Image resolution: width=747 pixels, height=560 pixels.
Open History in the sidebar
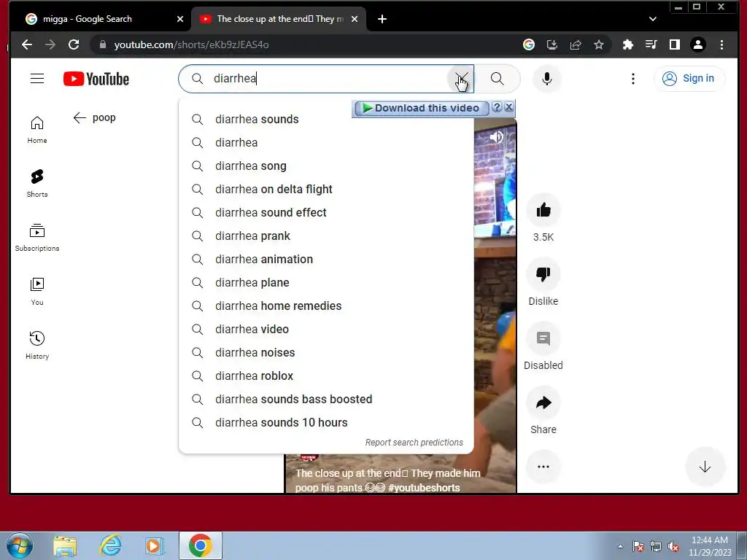[37, 345]
